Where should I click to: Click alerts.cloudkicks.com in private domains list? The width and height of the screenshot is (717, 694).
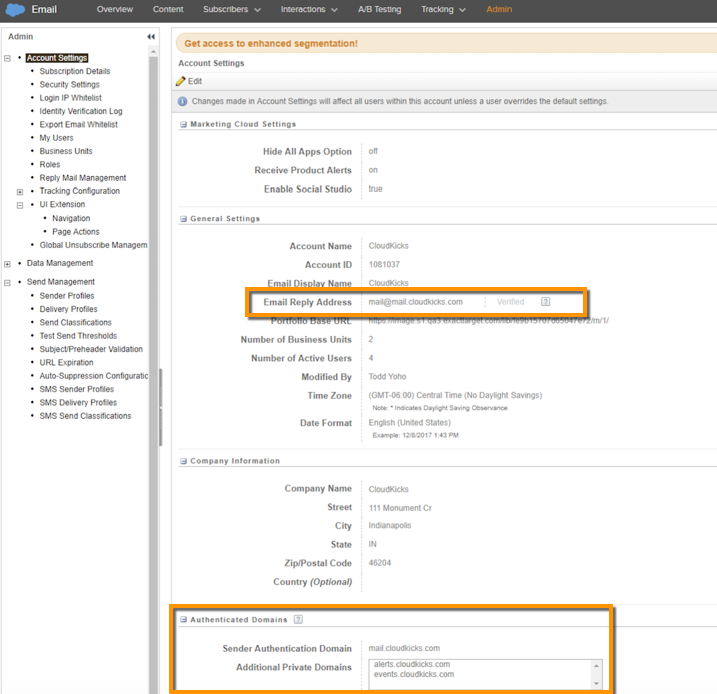tap(412, 664)
